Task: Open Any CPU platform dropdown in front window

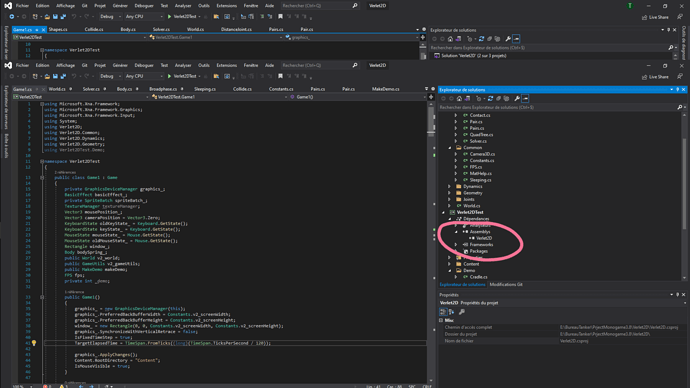Action: pos(143,76)
